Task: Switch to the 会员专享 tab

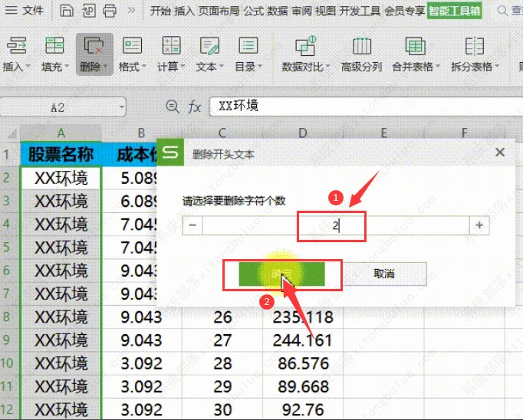Action: tap(405, 11)
